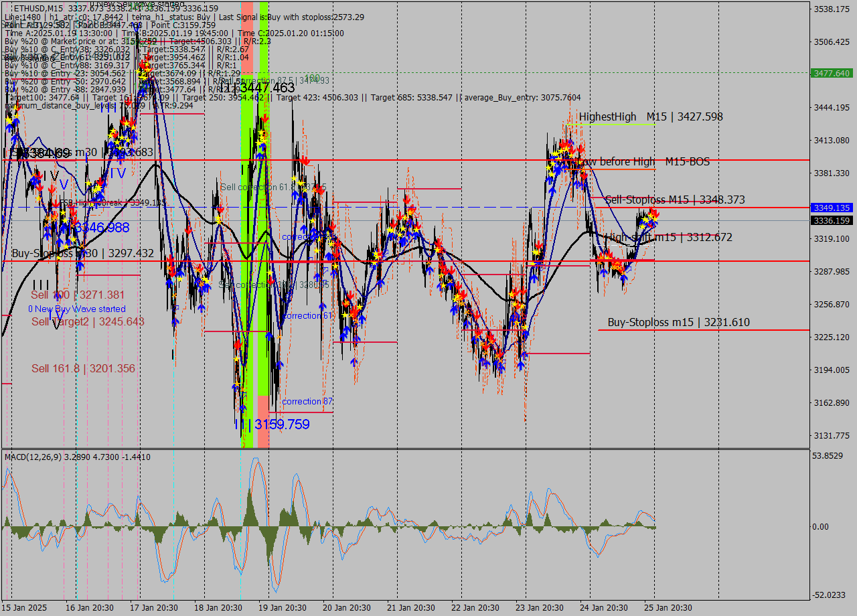Image resolution: width=857 pixels, height=616 pixels.
Task: Click the 20 Jan 20:30 date label
Action: coord(347,608)
